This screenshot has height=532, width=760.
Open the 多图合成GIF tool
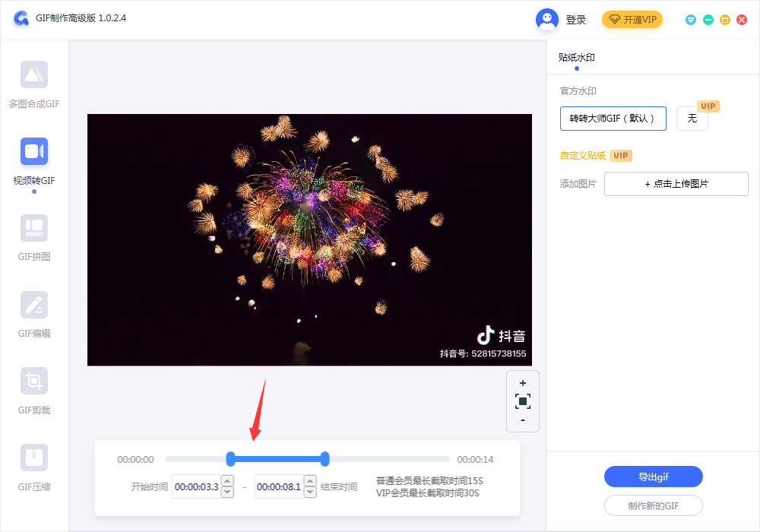pyautogui.click(x=34, y=74)
